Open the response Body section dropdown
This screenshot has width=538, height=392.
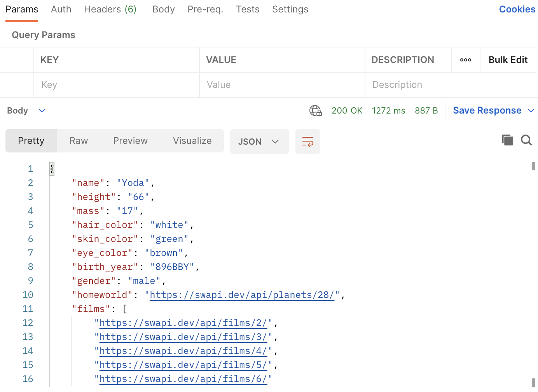click(x=42, y=111)
